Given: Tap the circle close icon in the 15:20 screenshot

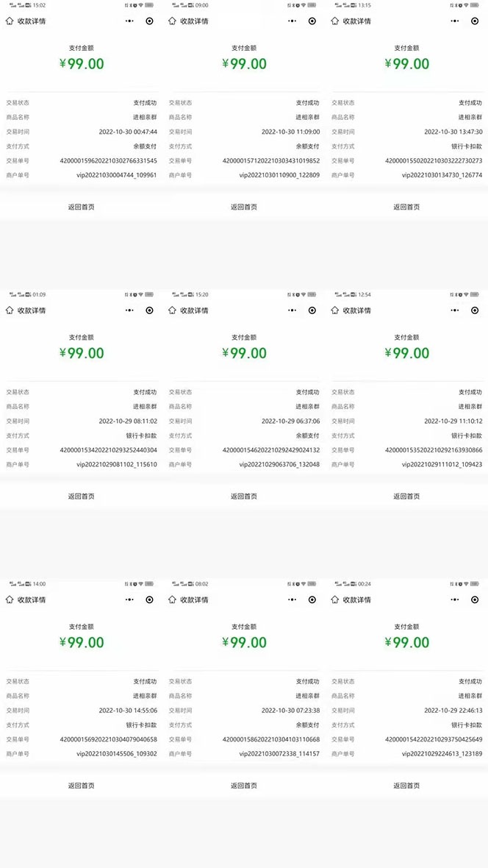Looking at the screenshot, I should (312, 310).
